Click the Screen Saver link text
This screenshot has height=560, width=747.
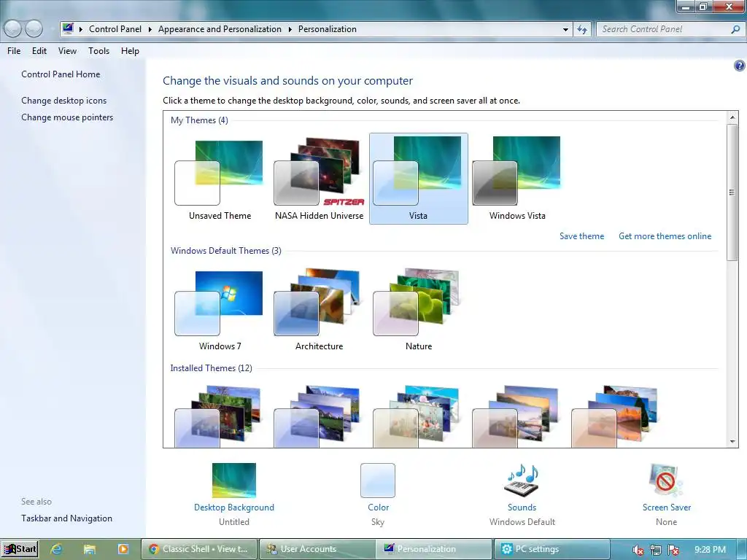pyautogui.click(x=666, y=507)
